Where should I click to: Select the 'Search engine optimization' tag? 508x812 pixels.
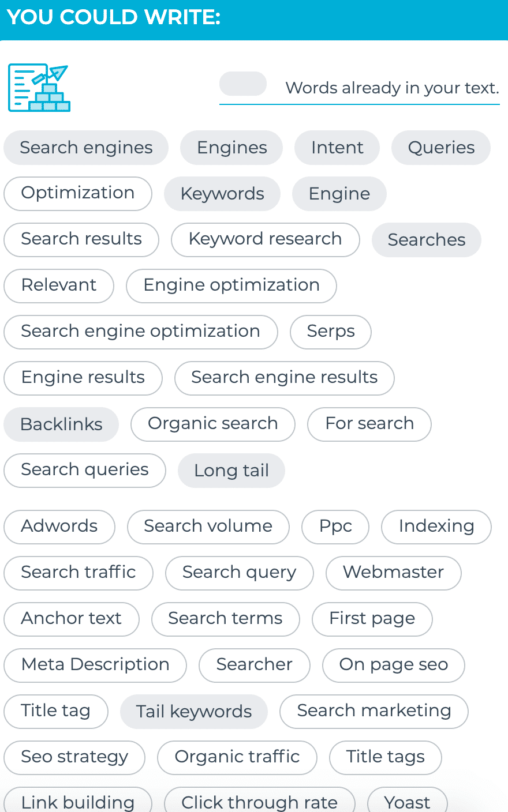[x=141, y=332]
